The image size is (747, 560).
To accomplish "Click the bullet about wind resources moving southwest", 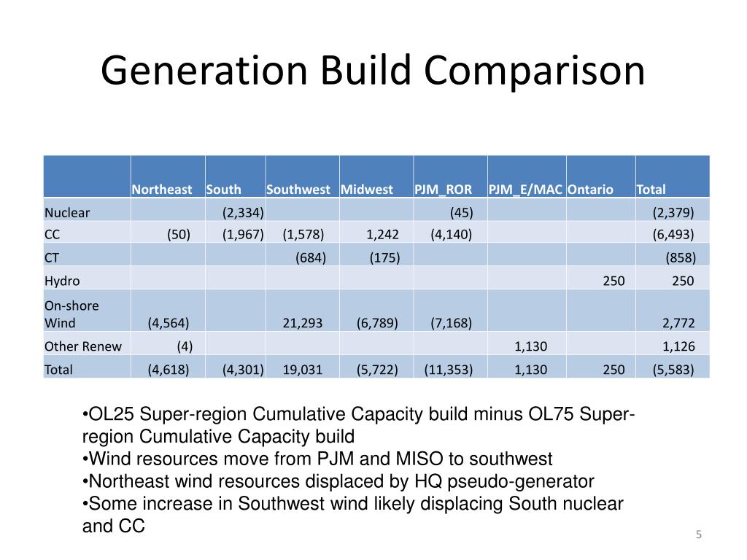I will (317, 459).
